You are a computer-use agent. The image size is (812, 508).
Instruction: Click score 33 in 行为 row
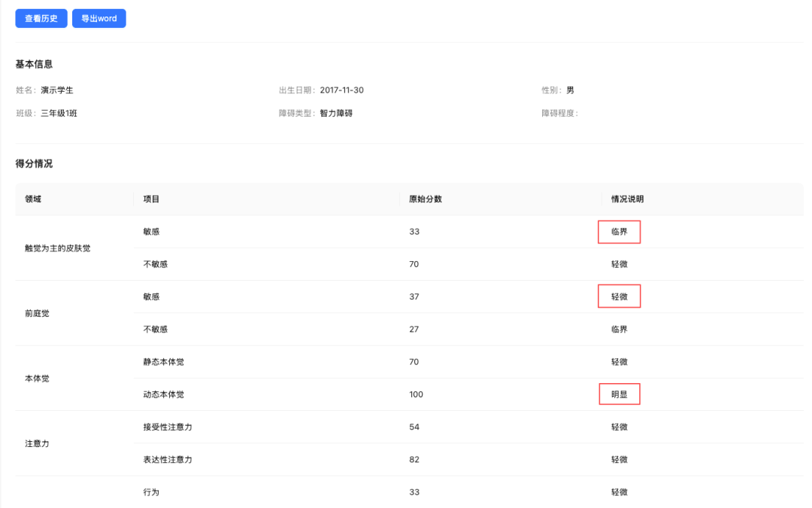tap(414, 492)
